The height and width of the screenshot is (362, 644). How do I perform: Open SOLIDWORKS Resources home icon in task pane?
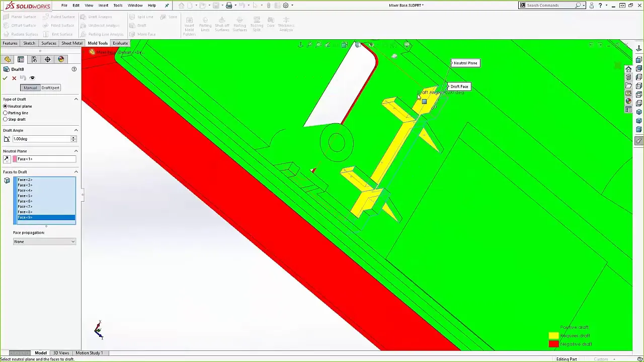(x=628, y=69)
